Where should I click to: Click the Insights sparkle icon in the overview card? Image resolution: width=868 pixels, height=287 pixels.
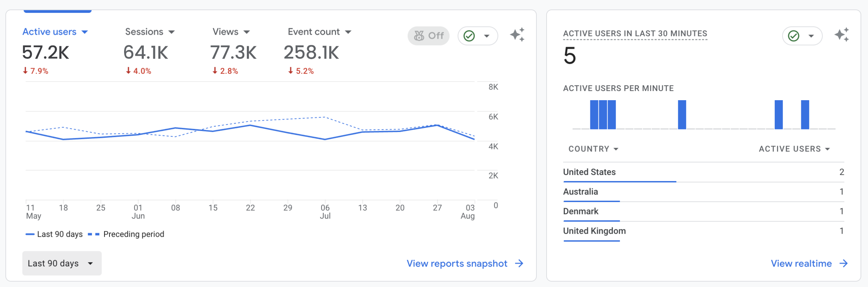point(517,35)
